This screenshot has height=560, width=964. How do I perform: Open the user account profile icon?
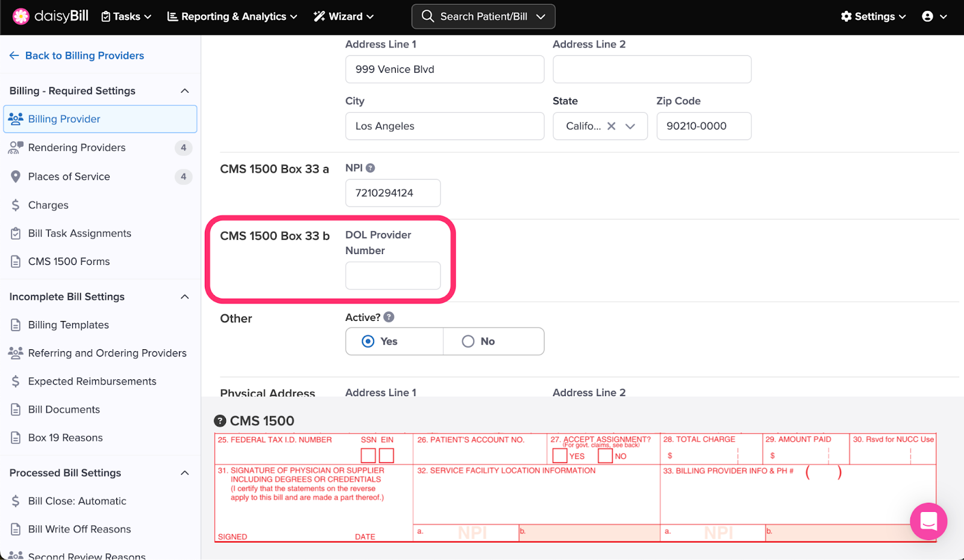(x=928, y=16)
